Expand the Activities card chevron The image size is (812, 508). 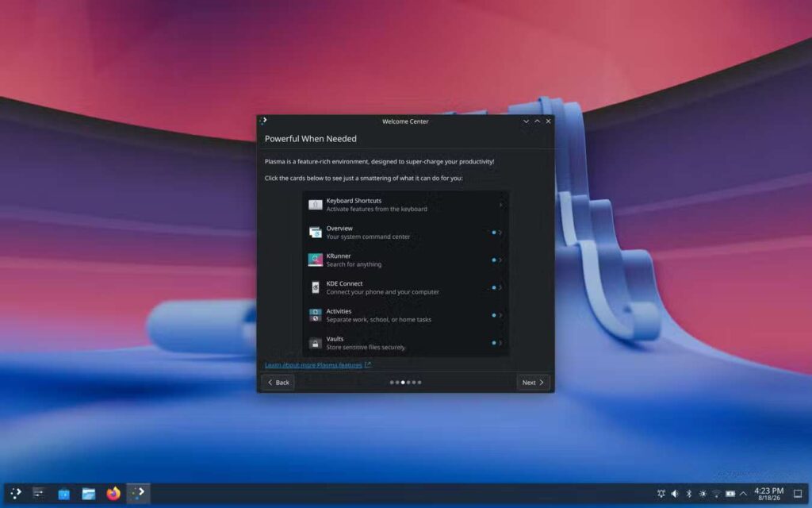[500, 314]
